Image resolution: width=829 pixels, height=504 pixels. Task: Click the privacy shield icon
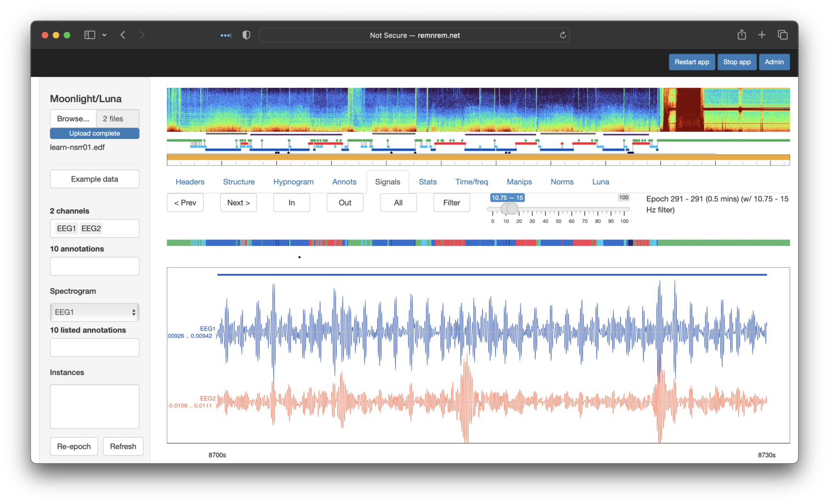pyautogui.click(x=247, y=35)
